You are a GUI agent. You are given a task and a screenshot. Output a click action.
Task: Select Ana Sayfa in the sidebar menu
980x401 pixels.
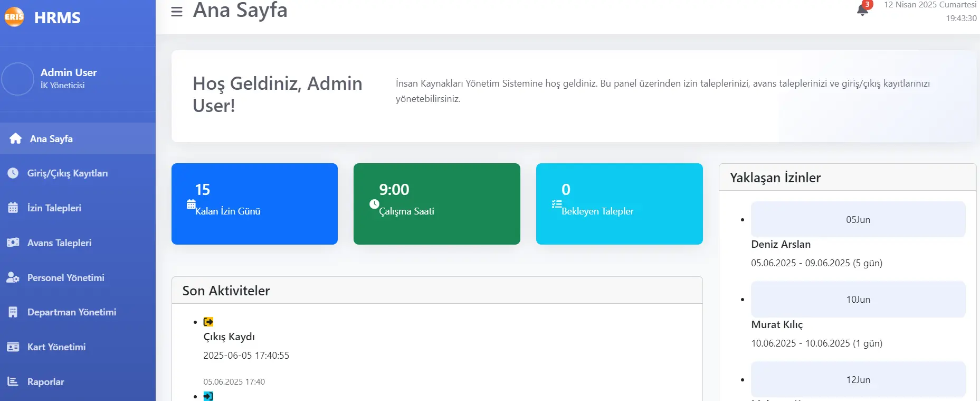pos(51,138)
